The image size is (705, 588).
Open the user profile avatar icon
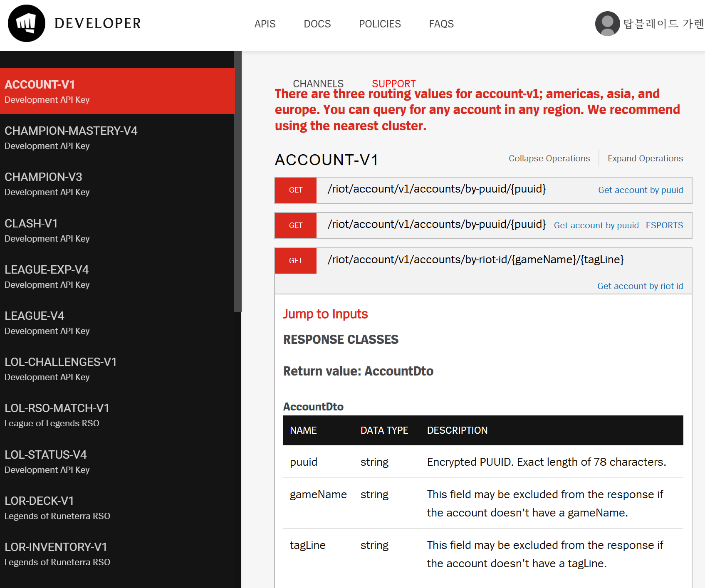click(607, 24)
